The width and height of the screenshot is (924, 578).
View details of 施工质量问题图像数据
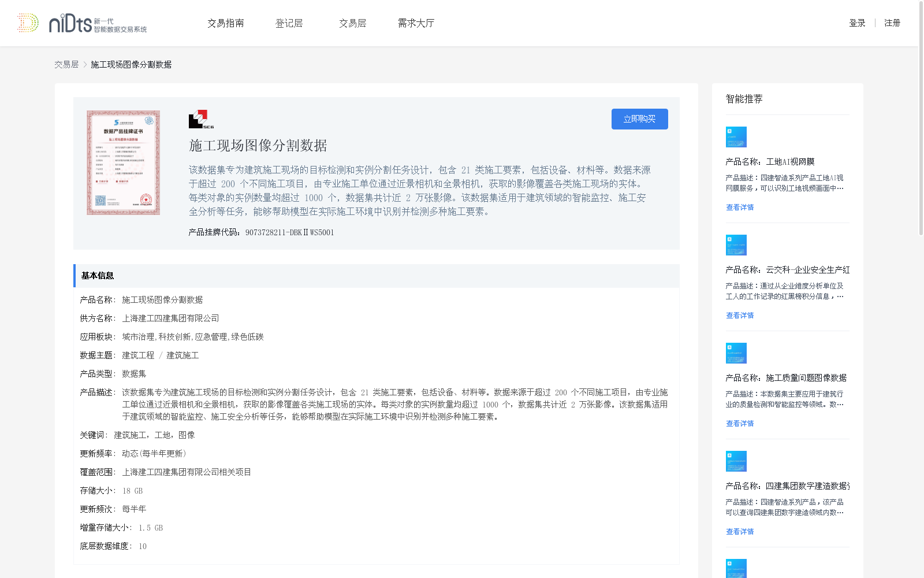click(740, 424)
